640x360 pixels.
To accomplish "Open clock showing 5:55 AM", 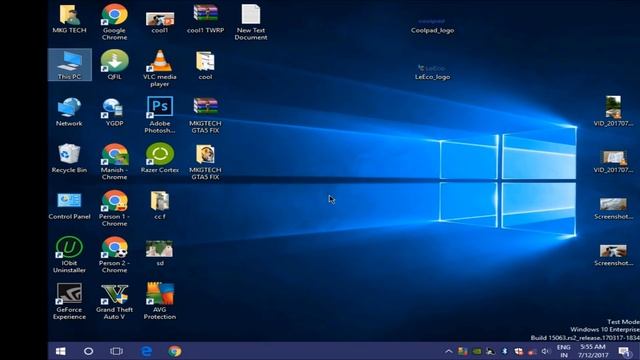I will pyautogui.click(x=593, y=351).
